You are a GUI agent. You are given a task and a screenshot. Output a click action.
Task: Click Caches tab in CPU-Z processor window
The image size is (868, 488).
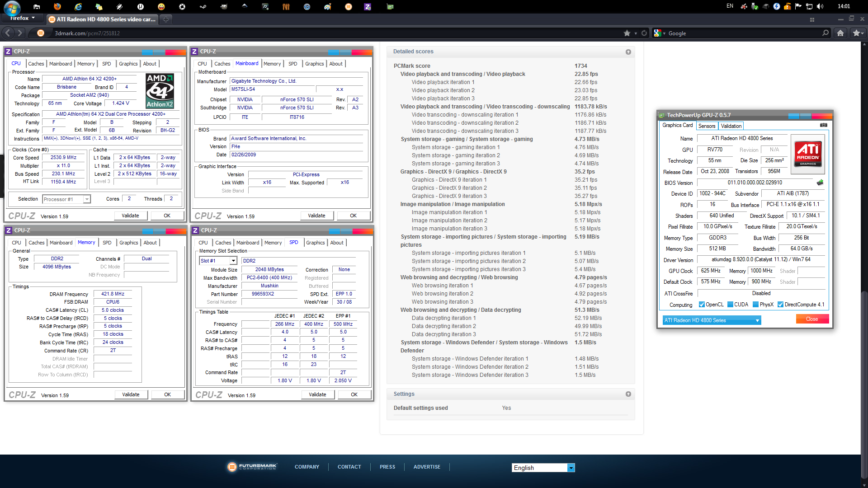(x=36, y=64)
